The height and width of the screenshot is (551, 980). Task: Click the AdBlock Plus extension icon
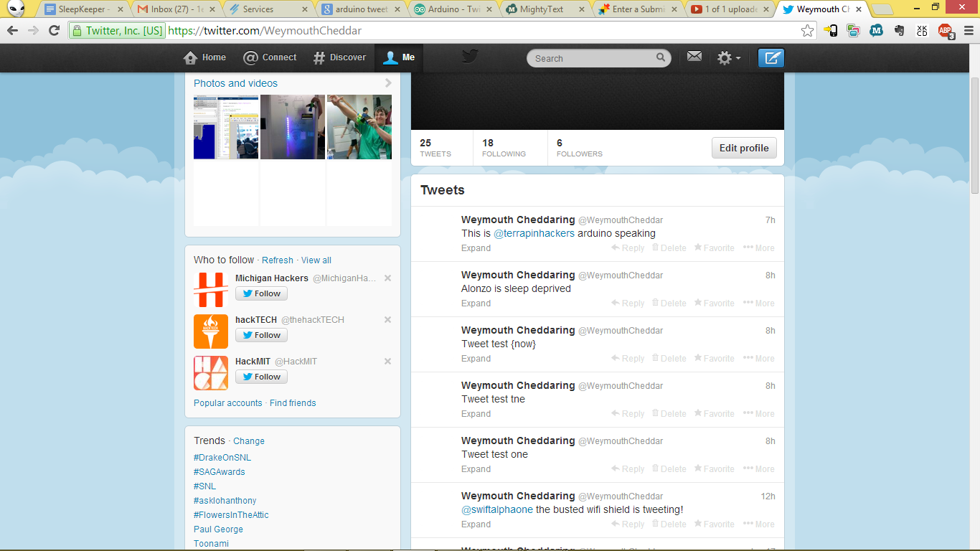(946, 31)
